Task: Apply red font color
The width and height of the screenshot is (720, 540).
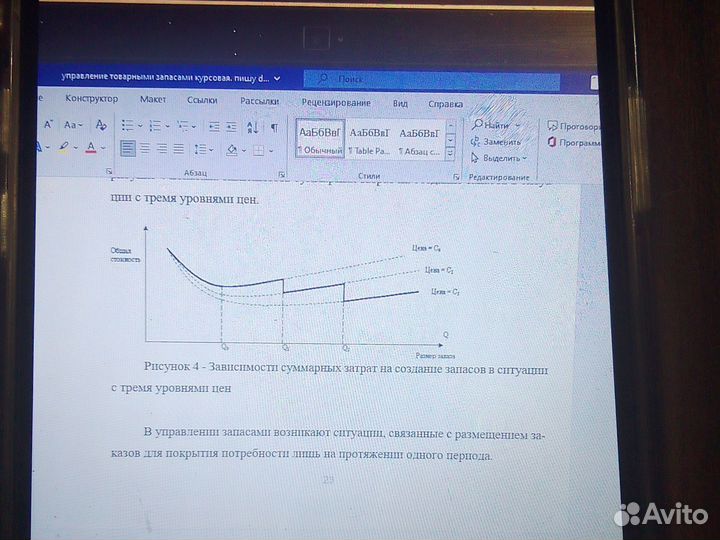Action: tap(91, 147)
